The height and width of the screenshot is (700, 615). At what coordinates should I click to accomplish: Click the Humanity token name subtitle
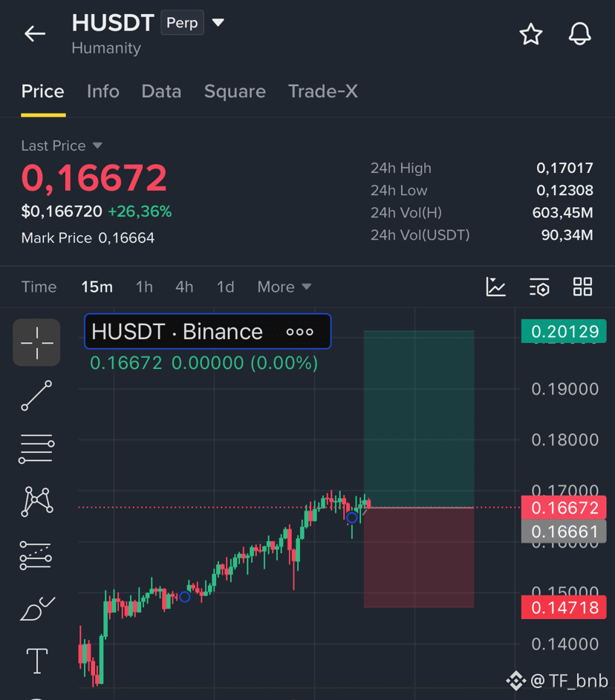coord(106,48)
